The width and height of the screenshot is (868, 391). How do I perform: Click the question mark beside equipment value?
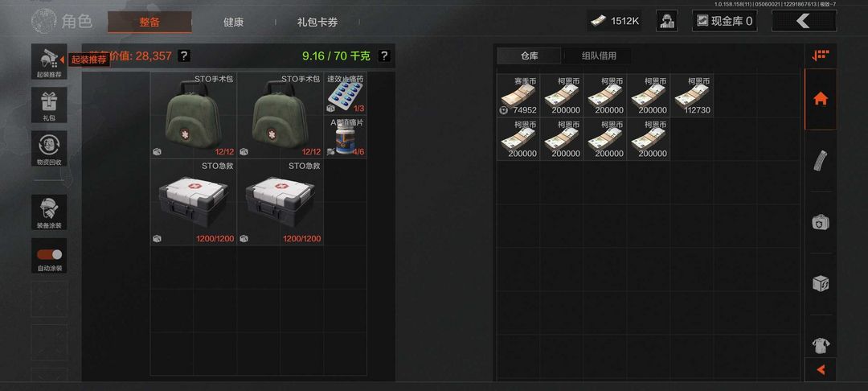click(184, 56)
